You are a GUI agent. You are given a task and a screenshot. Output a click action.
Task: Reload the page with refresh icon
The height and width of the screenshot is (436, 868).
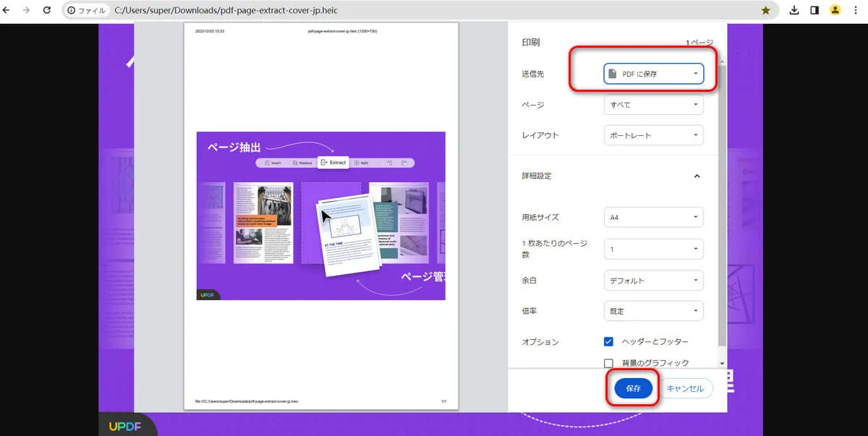[x=47, y=11]
